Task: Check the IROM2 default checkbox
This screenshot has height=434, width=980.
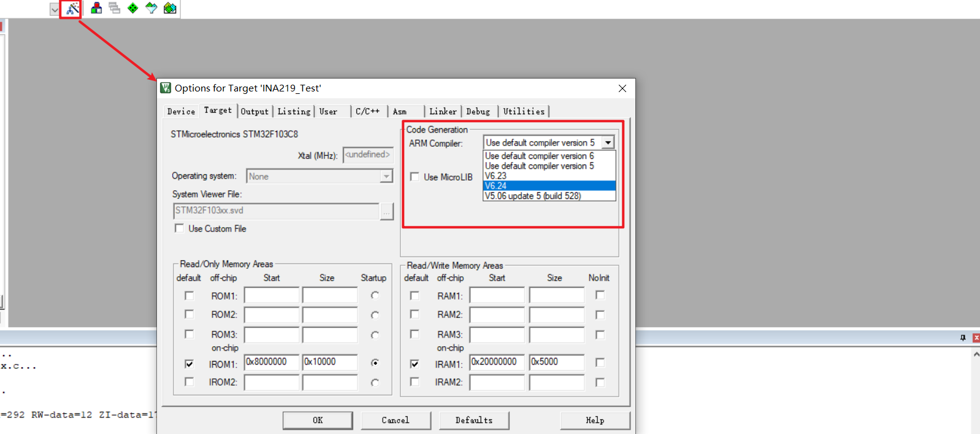Action: 189,382
